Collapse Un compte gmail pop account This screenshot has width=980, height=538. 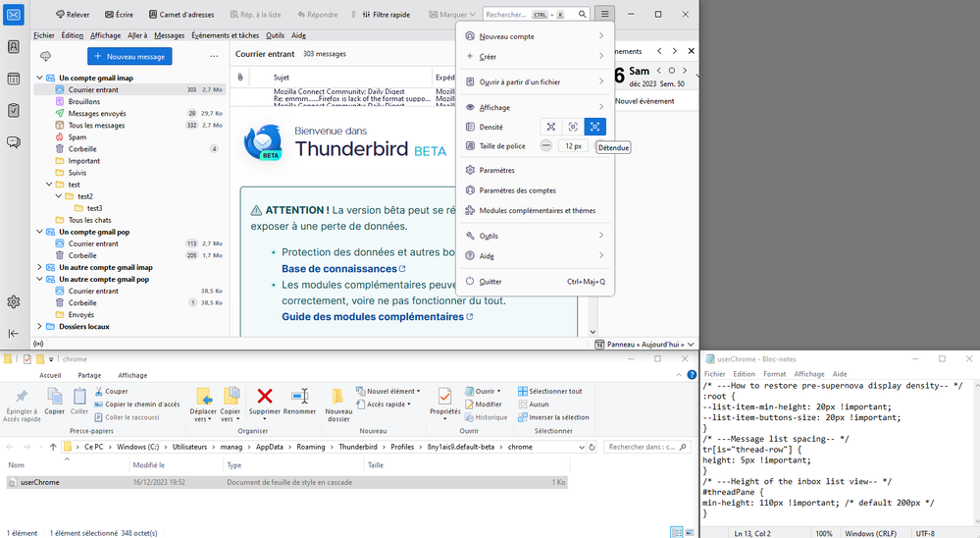point(39,232)
